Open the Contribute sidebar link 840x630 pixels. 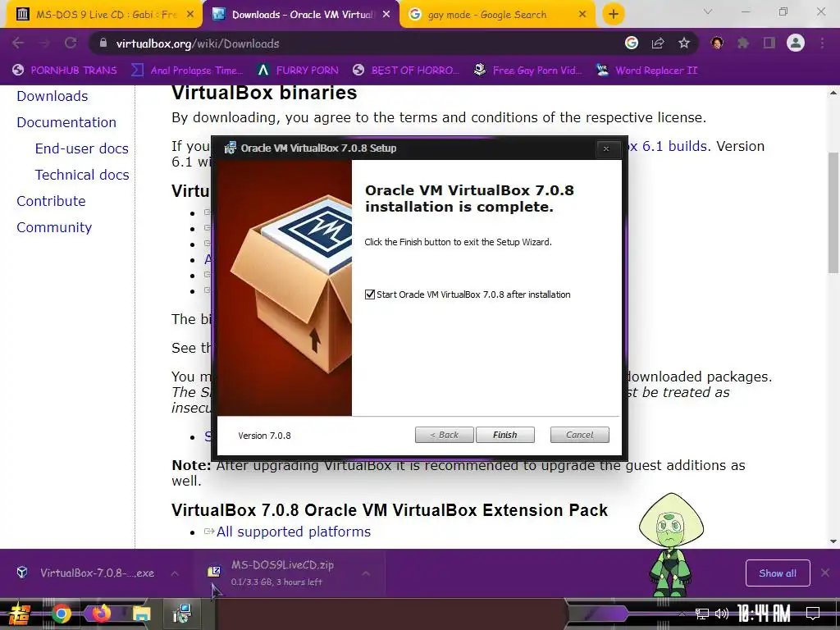point(51,201)
